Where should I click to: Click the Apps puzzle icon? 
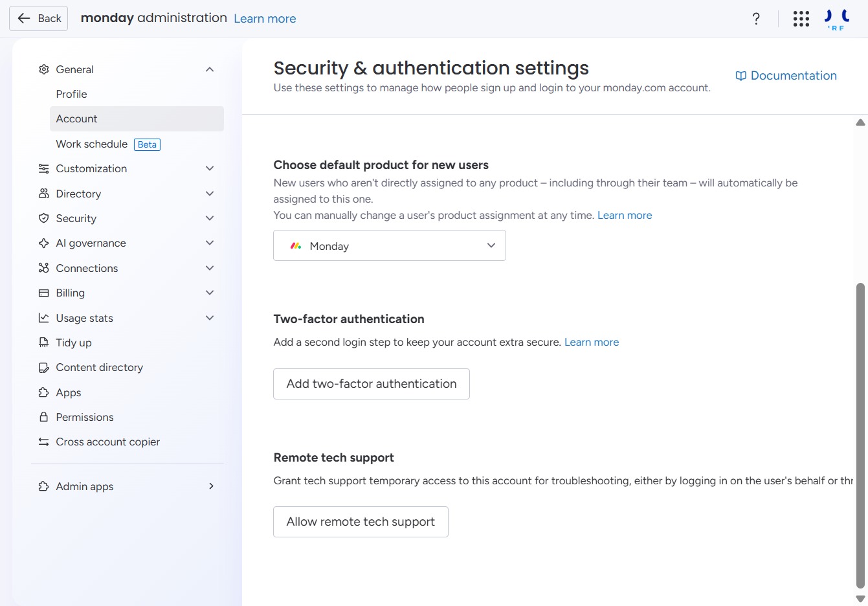44,392
